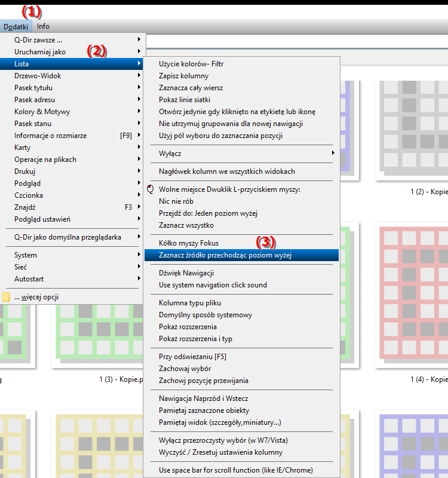Expand the 'Pasek adresu' submenu
The height and width of the screenshot is (478, 448).
(x=72, y=100)
